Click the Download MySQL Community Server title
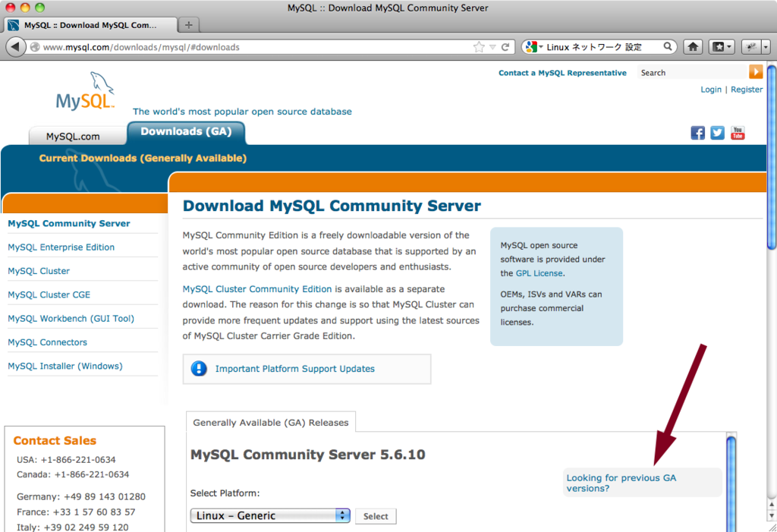777x532 pixels. click(x=332, y=206)
